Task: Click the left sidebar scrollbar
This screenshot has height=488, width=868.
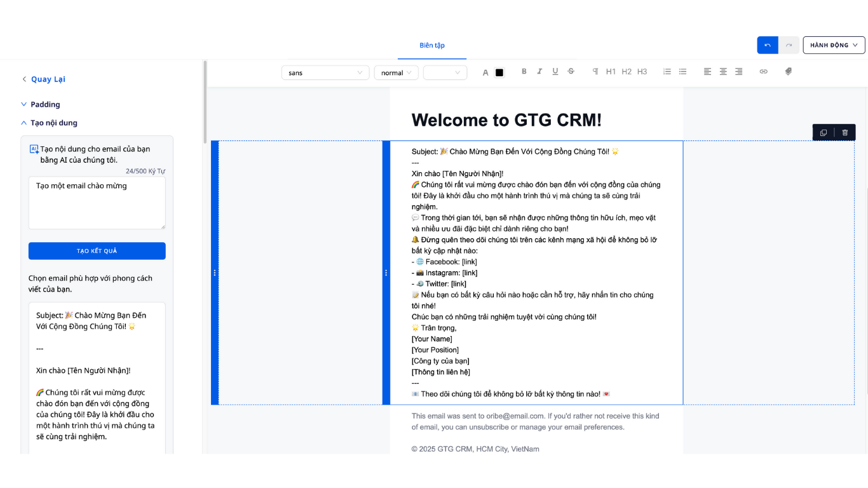Action: pyautogui.click(x=205, y=102)
